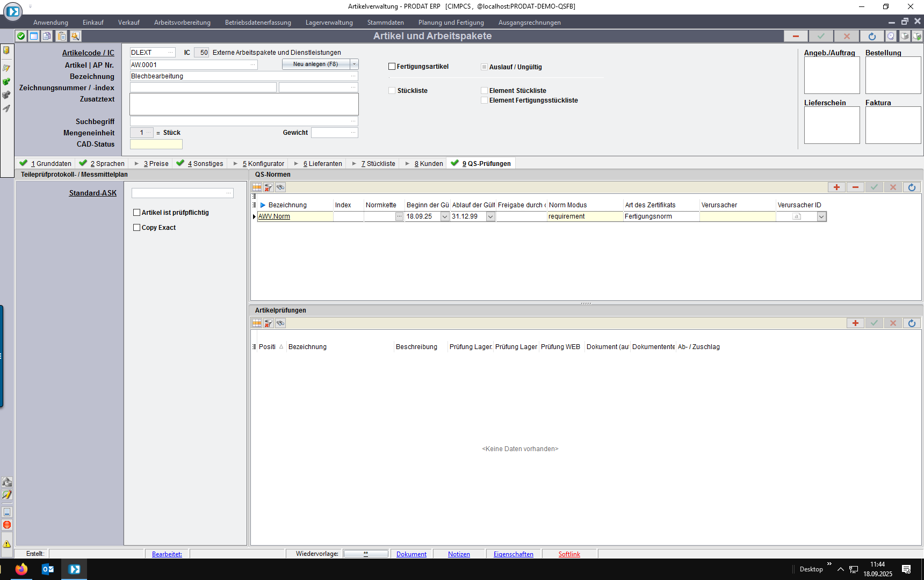Open dropdown arrow beside Neu anlegen button

point(354,64)
